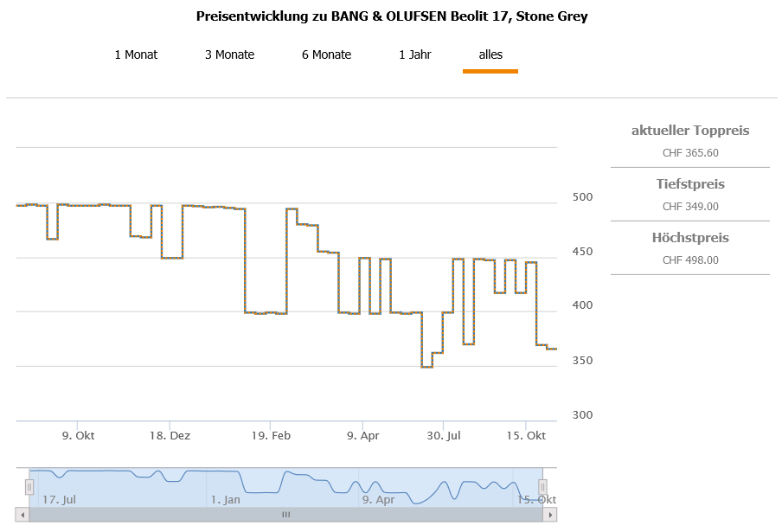The image size is (782, 532).
Task: Click the scrollbar right arrow
Action: [x=548, y=515]
